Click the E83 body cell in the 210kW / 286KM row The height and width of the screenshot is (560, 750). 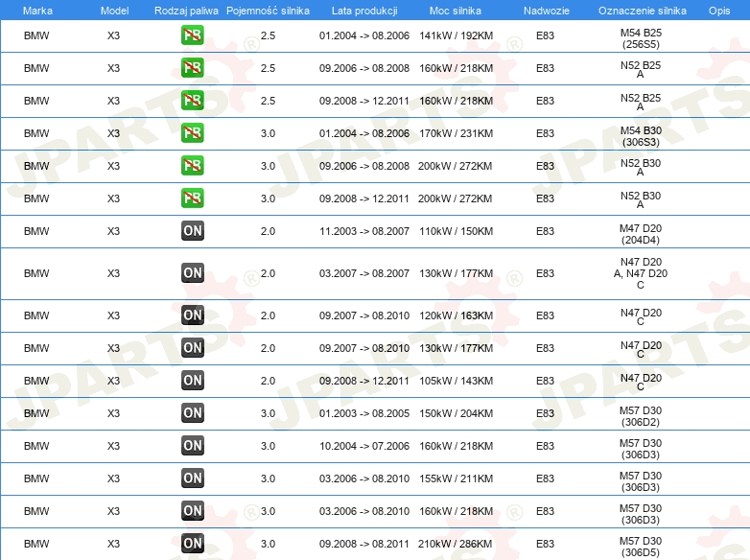click(545, 544)
